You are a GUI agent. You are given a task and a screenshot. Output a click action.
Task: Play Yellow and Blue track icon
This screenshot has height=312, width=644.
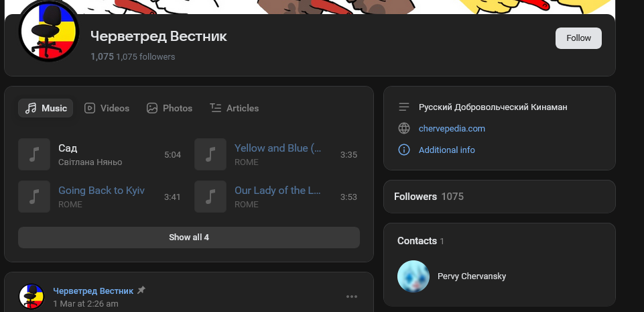210,154
